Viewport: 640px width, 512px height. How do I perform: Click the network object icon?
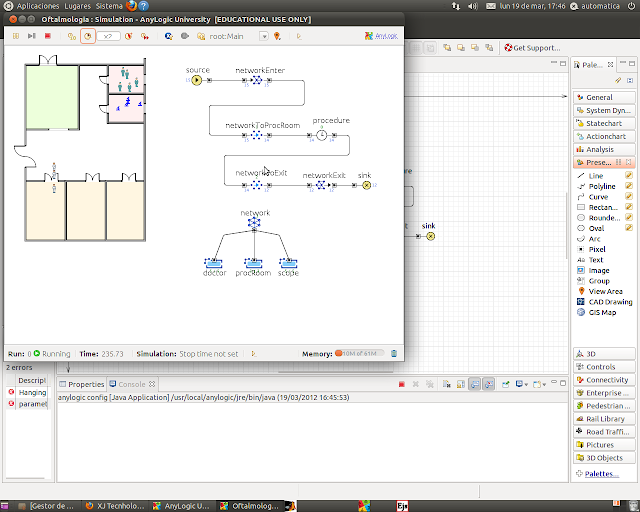(x=254, y=223)
